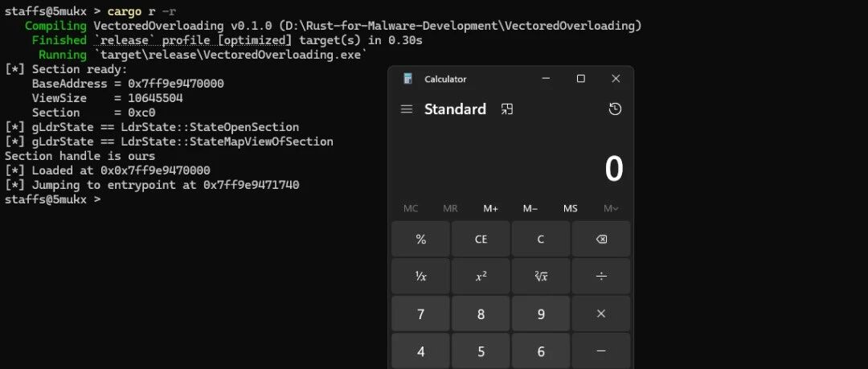Image resolution: width=868 pixels, height=369 pixels.
Task: Click the number 7 key
Action: point(420,314)
